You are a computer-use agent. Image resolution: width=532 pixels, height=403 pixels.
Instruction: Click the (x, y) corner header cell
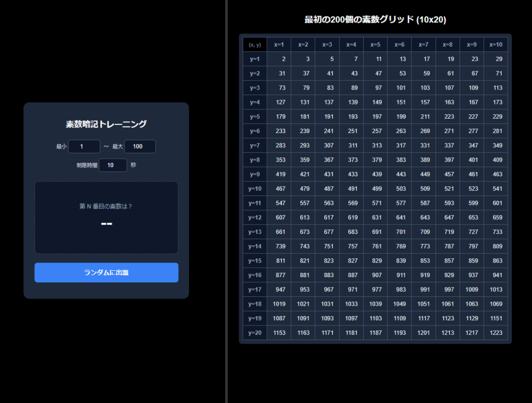pos(255,45)
